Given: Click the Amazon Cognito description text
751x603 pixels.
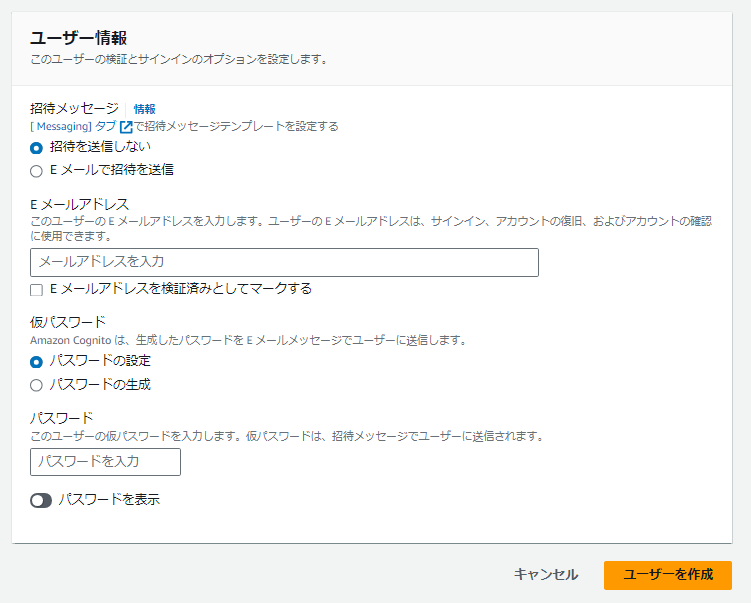Looking at the screenshot, I should 248,341.
